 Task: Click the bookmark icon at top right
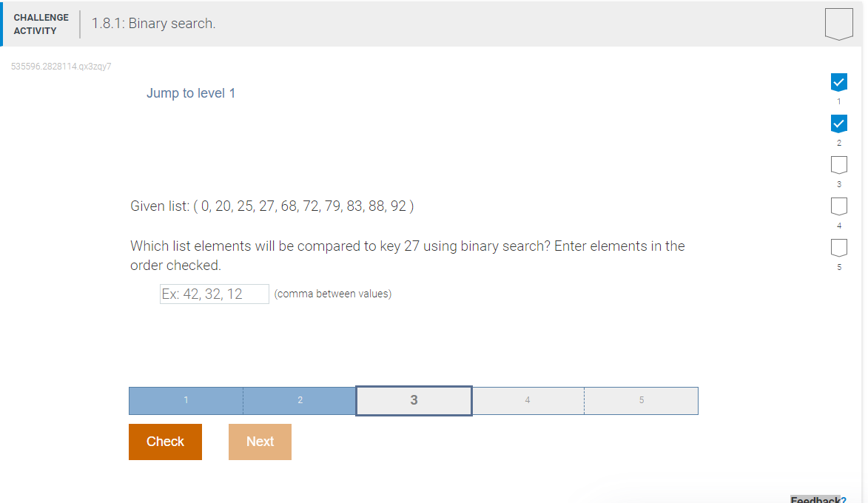click(838, 22)
